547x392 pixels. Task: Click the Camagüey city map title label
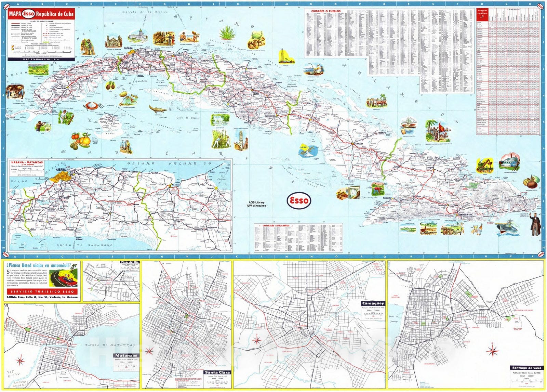click(373, 303)
